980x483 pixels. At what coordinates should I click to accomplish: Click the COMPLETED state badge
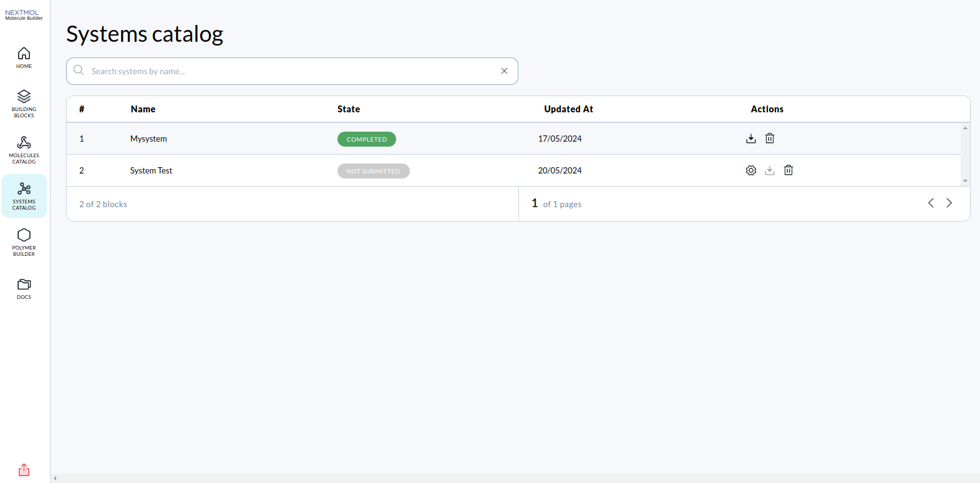click(x=367, y=139)
